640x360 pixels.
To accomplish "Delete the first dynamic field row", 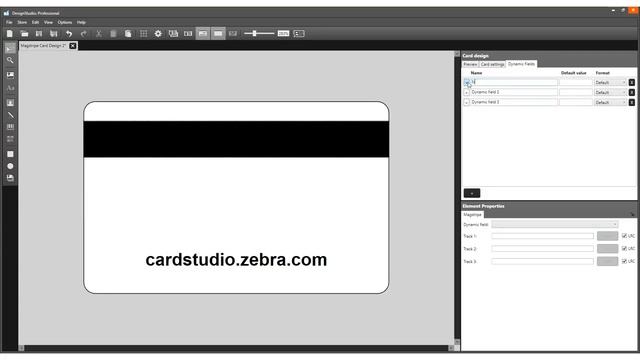I will (x=631, y=82).
